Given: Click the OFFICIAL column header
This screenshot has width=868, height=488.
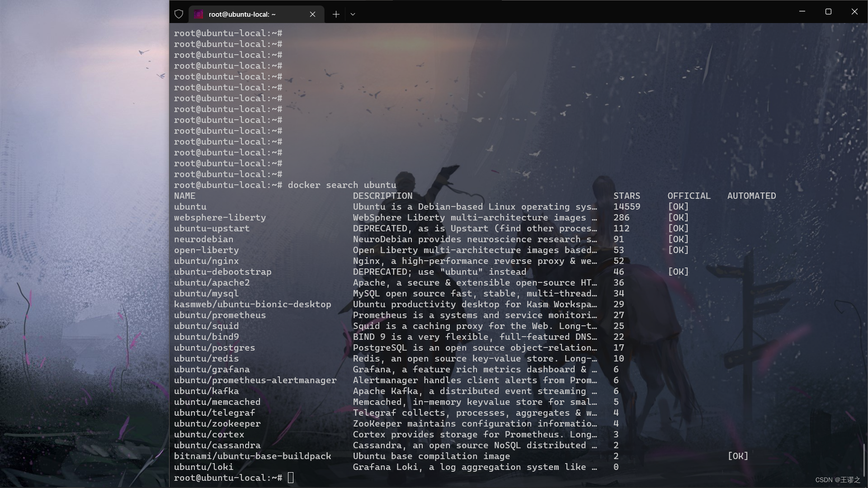Looking at the screenshot, I should 689,196.
